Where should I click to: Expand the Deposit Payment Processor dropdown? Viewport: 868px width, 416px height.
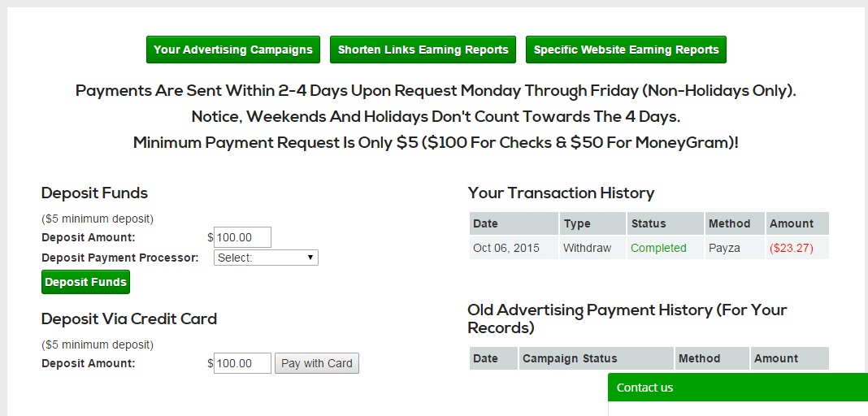click(x=266, y=258)
